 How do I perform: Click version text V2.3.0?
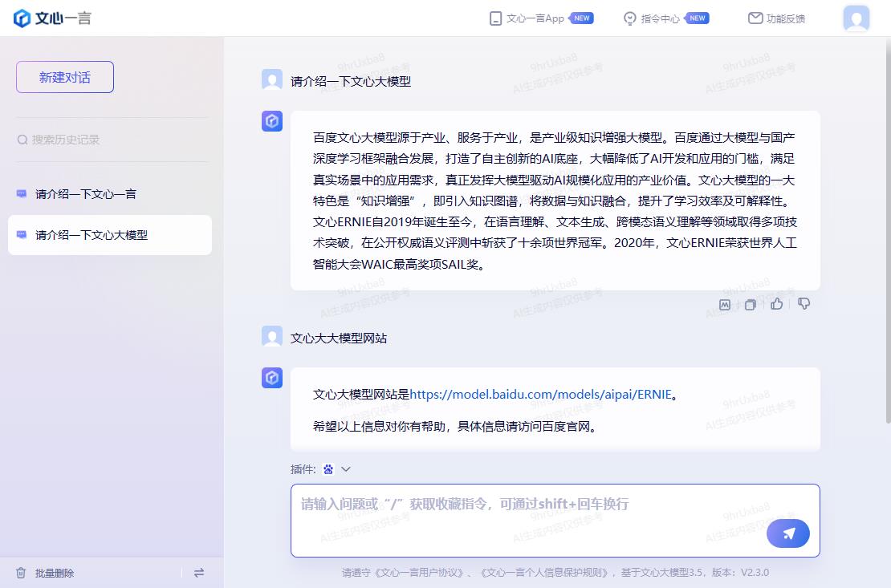(x=755, y=573)
